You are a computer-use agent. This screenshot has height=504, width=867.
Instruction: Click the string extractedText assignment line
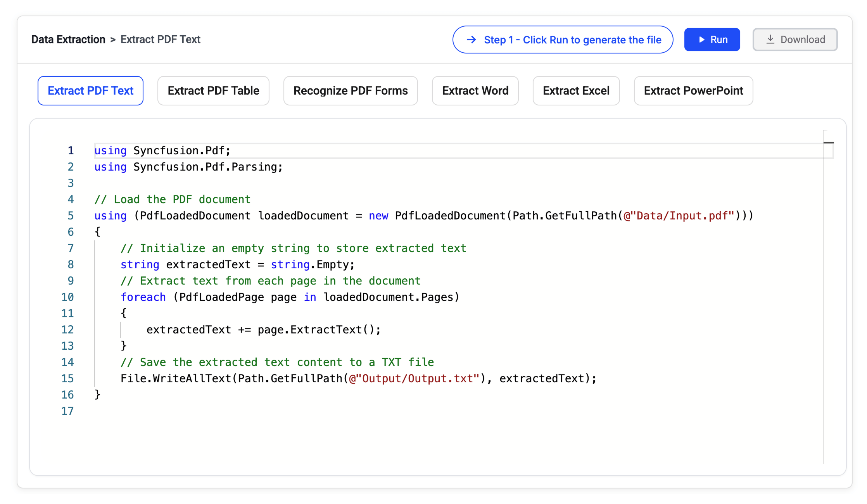coord(238,264)
